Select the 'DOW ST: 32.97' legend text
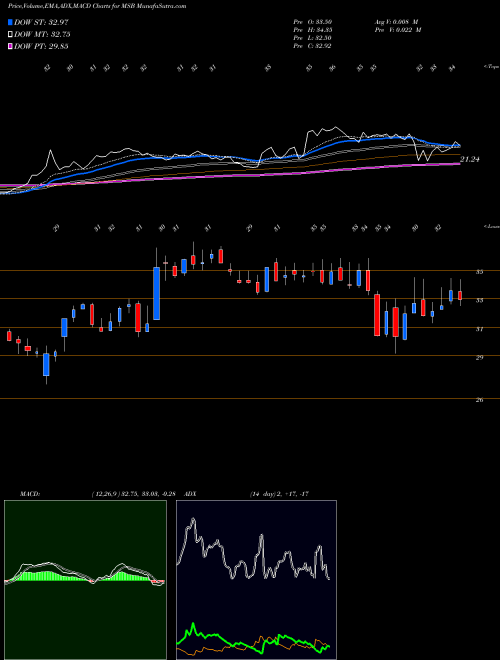This screenshot has height=660, width=500. 41,22
